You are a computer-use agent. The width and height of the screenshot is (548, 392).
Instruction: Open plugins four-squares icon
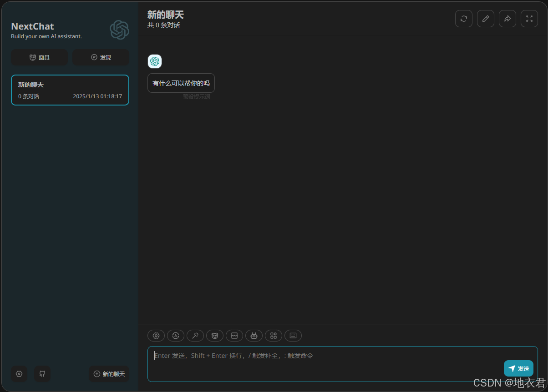(274, 336)
